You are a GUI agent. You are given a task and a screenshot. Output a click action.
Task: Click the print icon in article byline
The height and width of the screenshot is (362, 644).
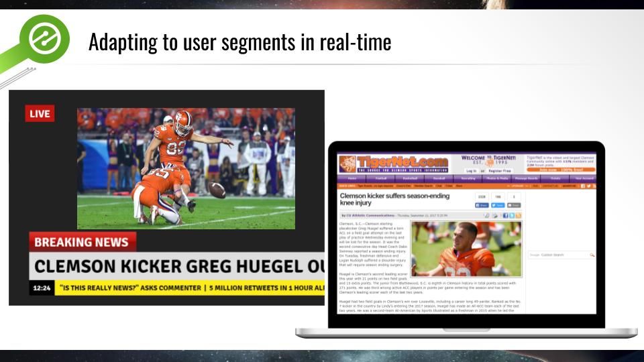(x=495, y=215)
